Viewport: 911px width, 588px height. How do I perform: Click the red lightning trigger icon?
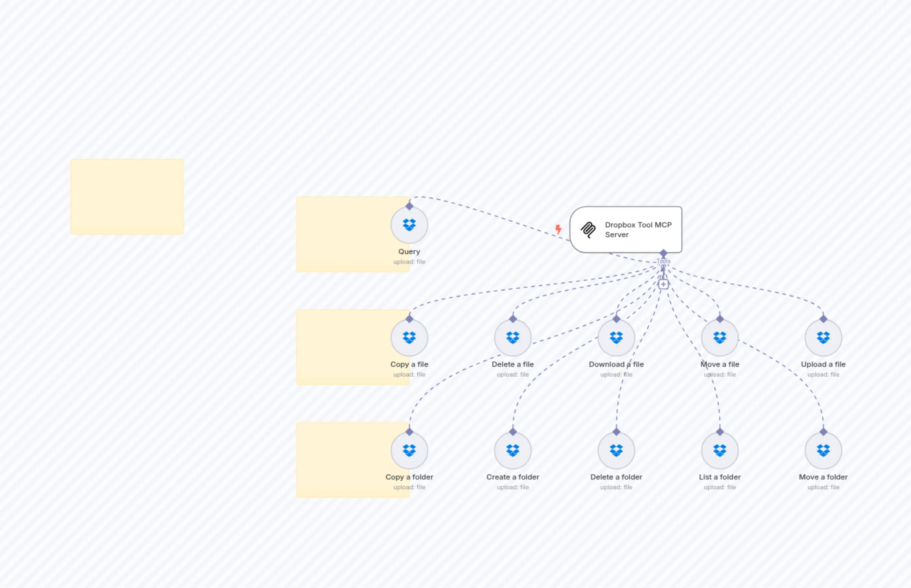point(559,229)
